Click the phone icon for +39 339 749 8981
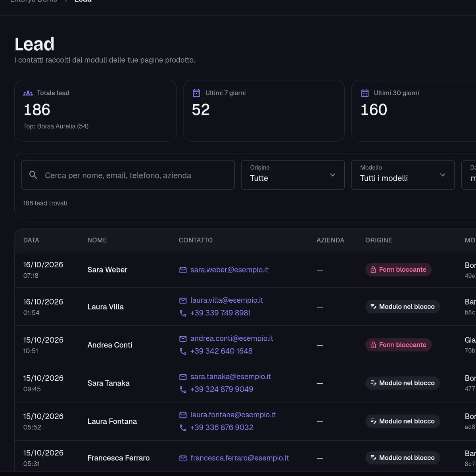Screen dimensions: 476x476 (x=183, y=313)
